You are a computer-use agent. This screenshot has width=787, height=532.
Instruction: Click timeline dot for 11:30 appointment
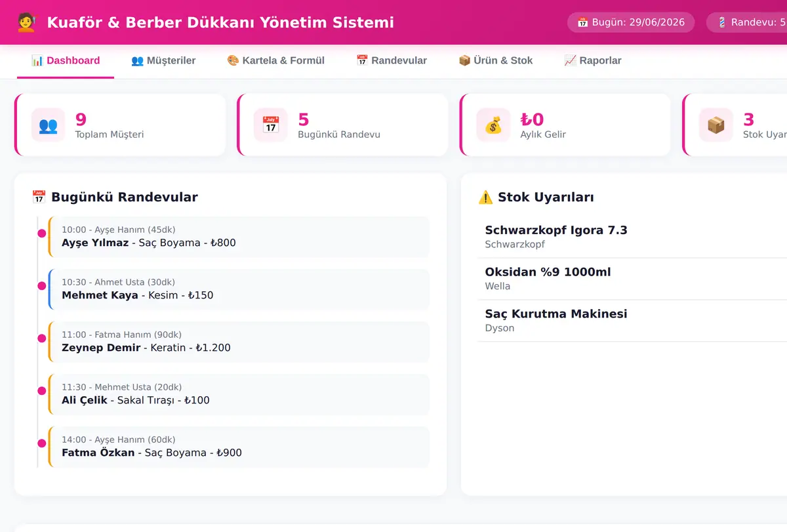point(42,390)
